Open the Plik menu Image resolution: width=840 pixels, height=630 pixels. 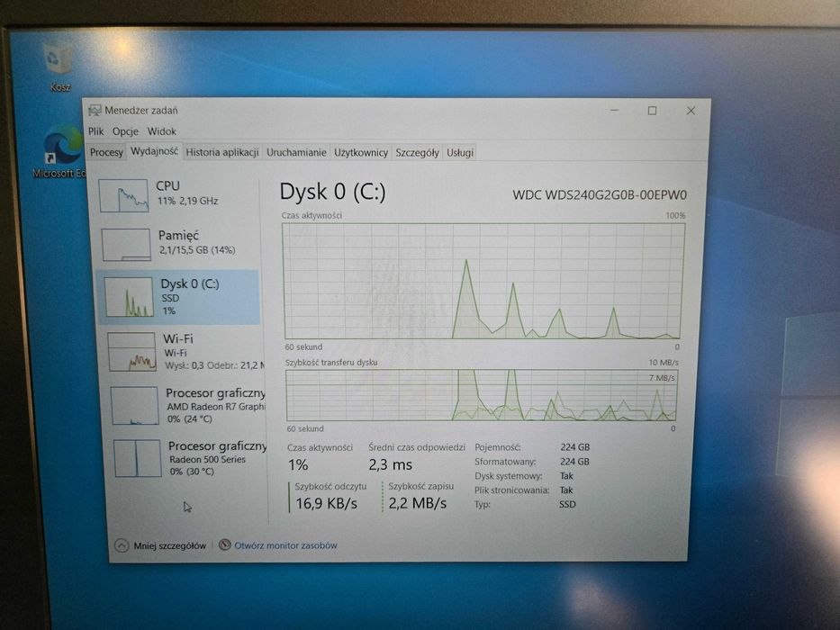click(96, 131)
